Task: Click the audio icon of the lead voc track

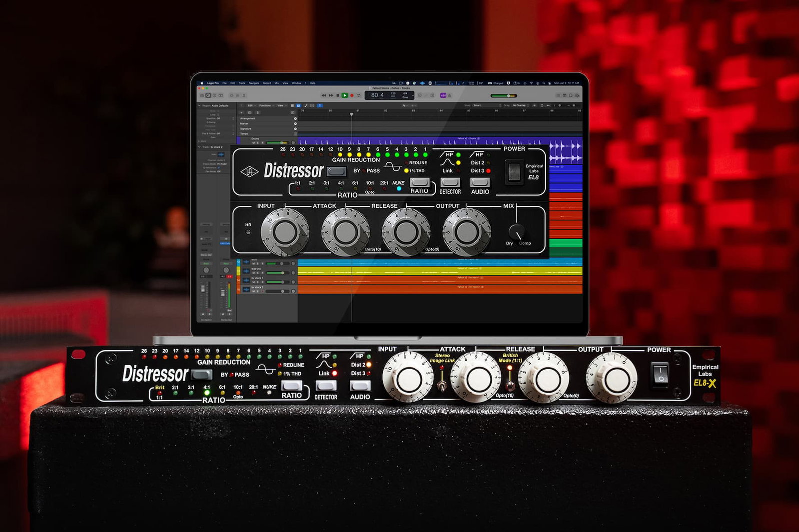Action: coord(246,271)
